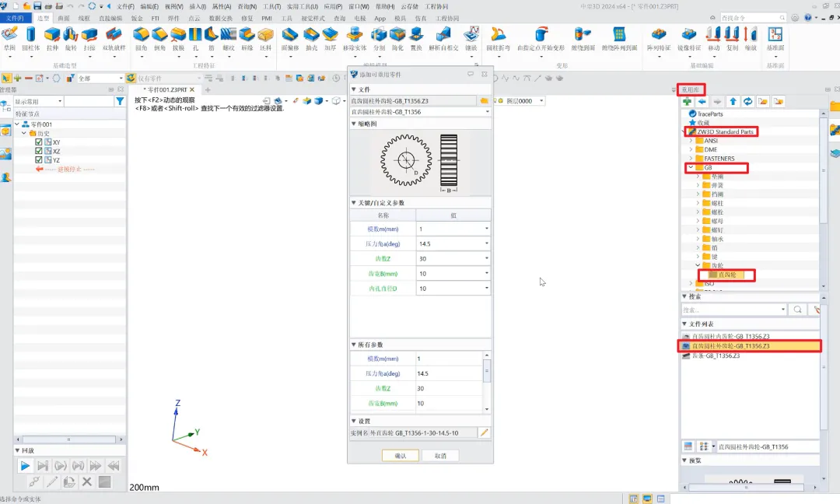Viewport: 840px width, 504px height.
Task: Select the 拉伸 (Extrude) tool
Action: pyautogui.click(x=52, y=36)
